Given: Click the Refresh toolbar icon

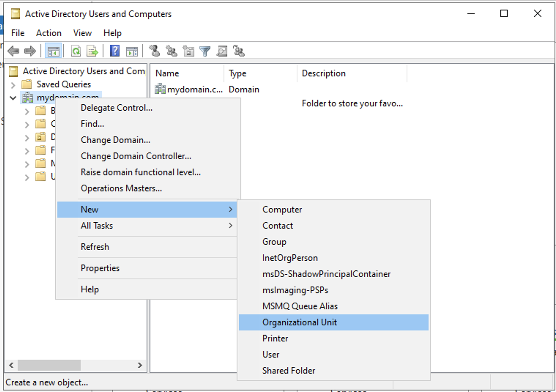Looking at the screenshot, I should click(x=76, y=51).
